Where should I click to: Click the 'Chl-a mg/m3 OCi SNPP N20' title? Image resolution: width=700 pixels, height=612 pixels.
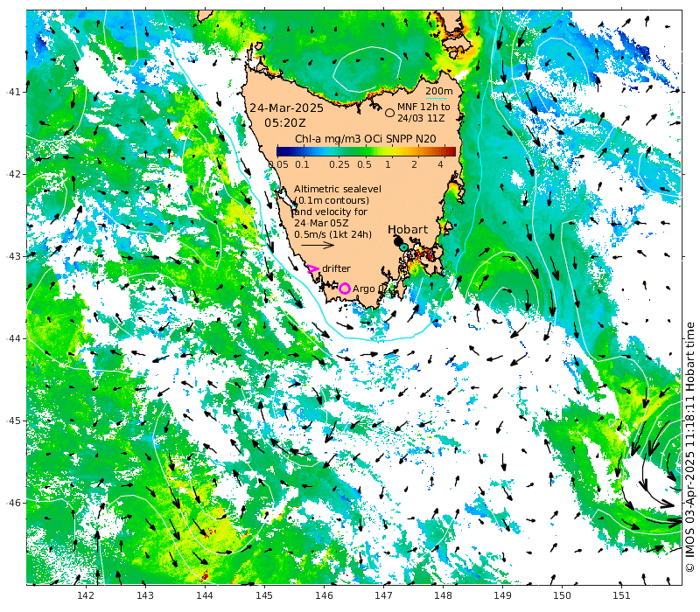tap(366, 139)
